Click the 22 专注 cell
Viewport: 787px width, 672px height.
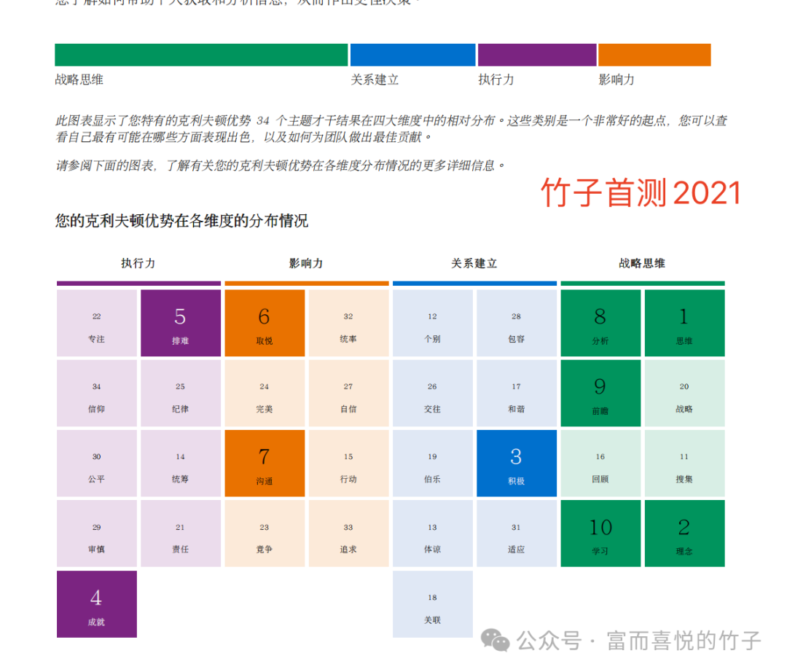[x=97, y=323]
